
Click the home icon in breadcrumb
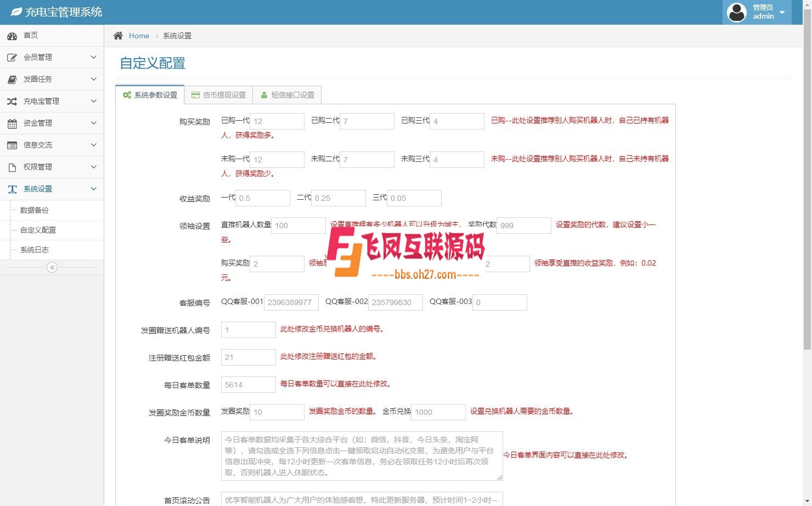pyautogui.click(x=118, y=36)
